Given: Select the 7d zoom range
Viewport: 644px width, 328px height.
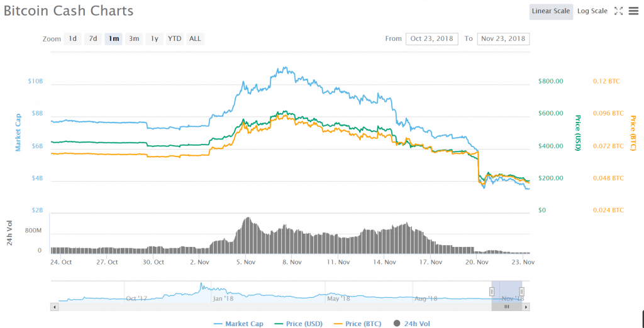Looking at the screenshot, I should point(93,39).
